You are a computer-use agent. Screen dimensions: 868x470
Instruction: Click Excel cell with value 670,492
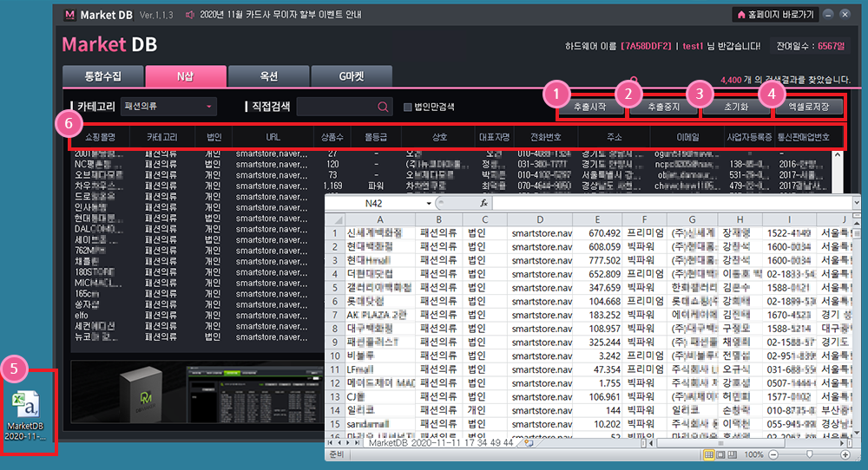pos(597,233)
